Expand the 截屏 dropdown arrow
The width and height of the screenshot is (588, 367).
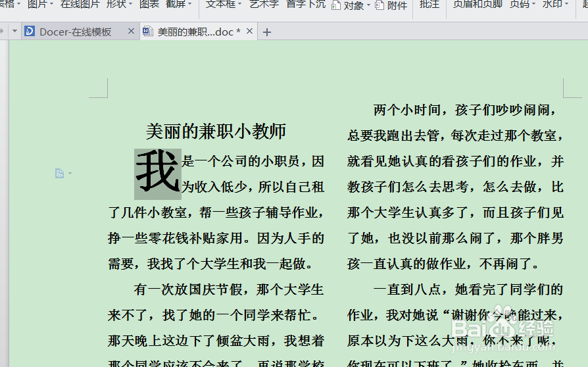(189, 4)
